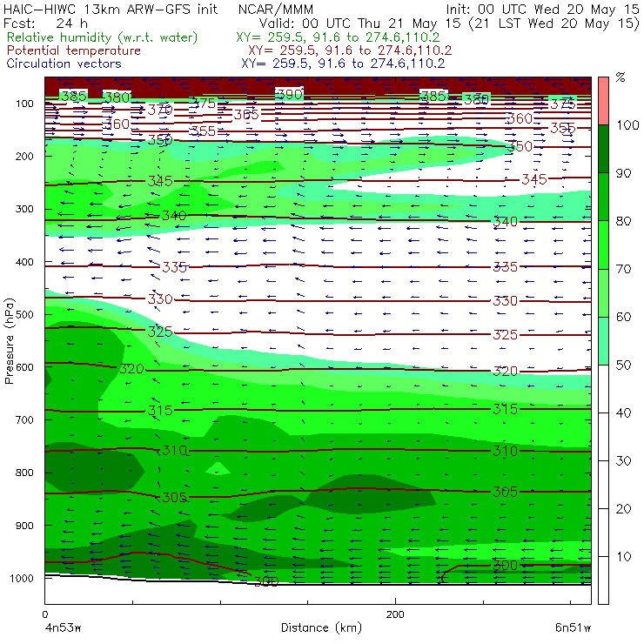The height and width of the screenshot is (644, 644).
Task: Click the '700' pressure axis label
Action: (x=24, y=419)
